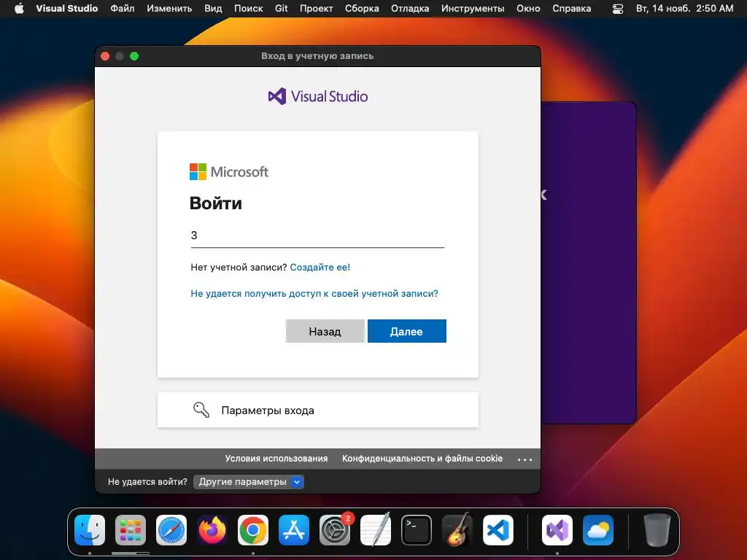This screenshot has height=560, width=747.
Task: Open the Сборка menu
Action: coord(362,8)
